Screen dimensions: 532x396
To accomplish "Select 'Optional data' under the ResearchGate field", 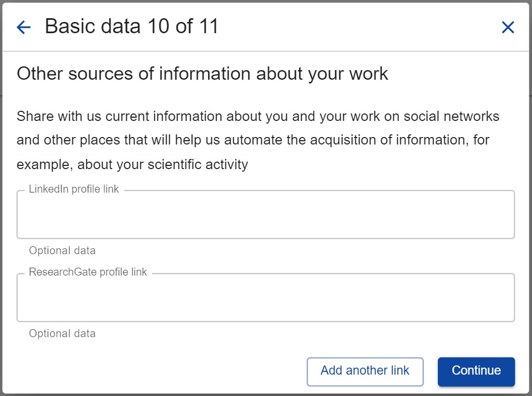I will click(62, 333).
